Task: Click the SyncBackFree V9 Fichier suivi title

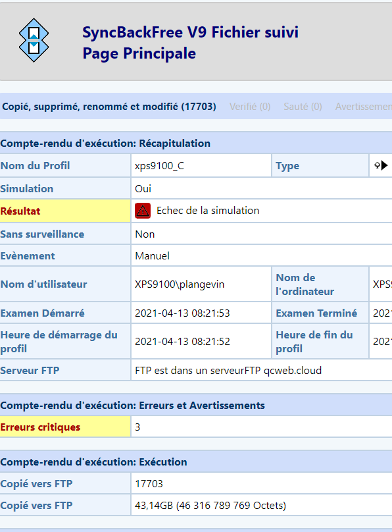Action: pos(191,32)
